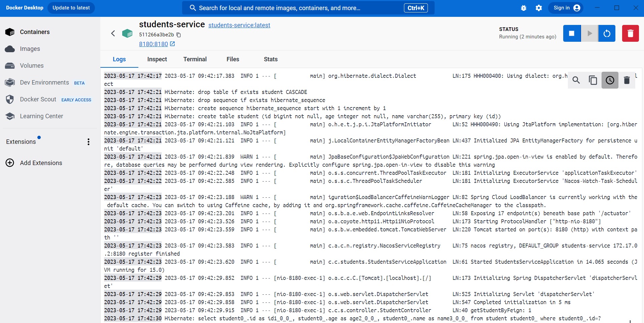Click the global search field
Image resolution: width=644 pixels, height=323 pixels.
303,8
